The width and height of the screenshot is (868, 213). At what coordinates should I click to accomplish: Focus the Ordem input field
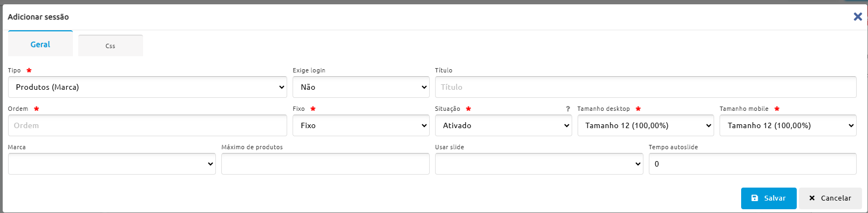click(x=147, y=125)
